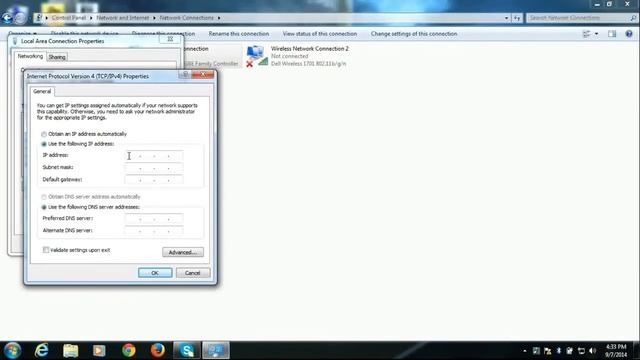This screenshot has height=360, width=640.
Task: Click Diagnose this connection
Action: tap(163, 34)
